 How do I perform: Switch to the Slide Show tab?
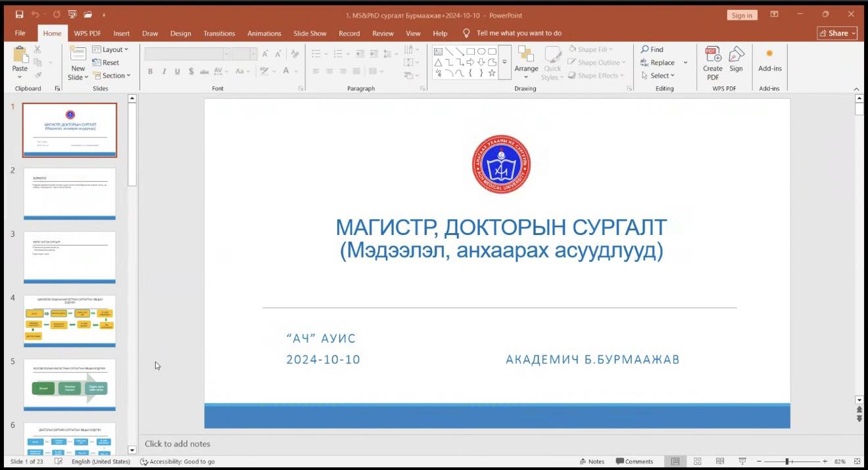(310, 34)
